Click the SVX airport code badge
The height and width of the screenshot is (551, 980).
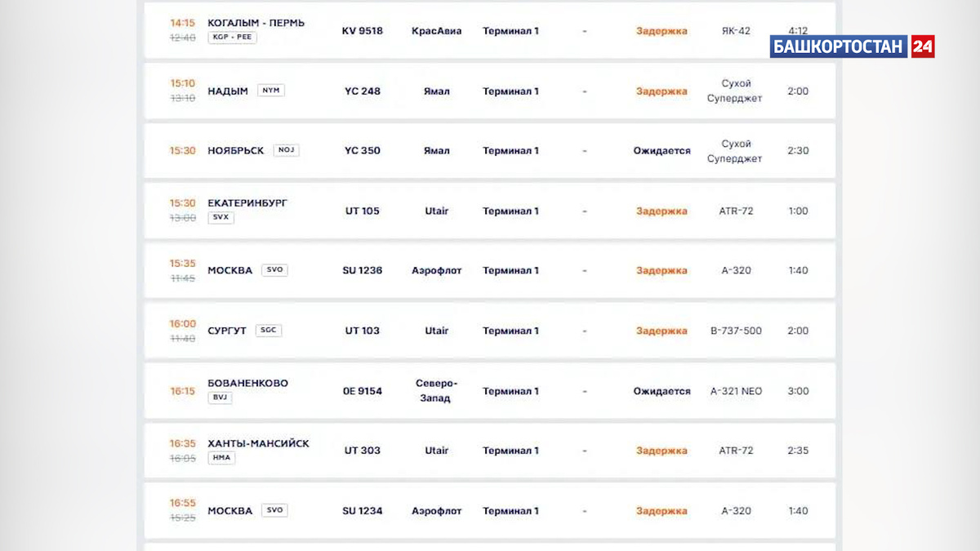(x=220, y=218)
